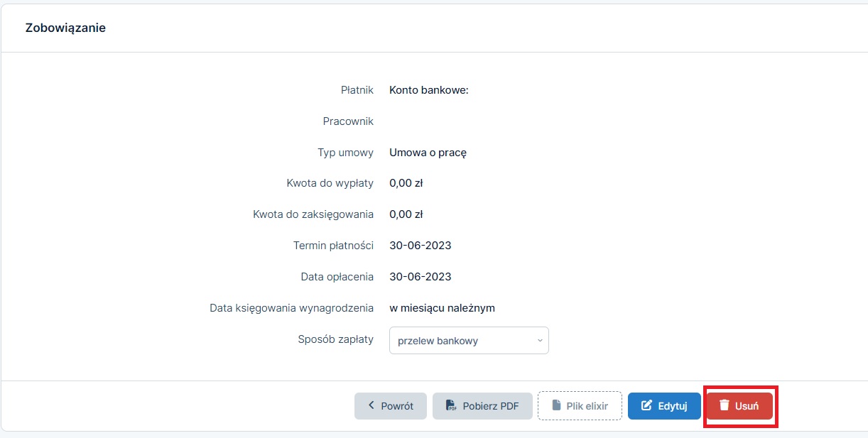Viewport: 868px width, 438px height.
Task: Click the Zobowiązanie header title
Action: click(x=65, y=28)
